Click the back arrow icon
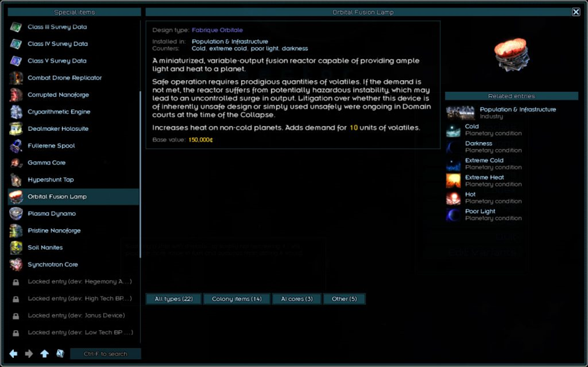588x367 pixels. pyautogui.click(x=13, y=354)
